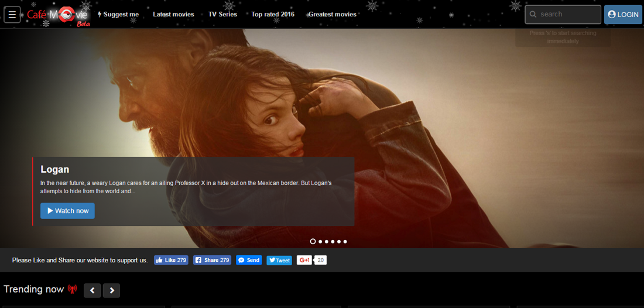This screenshot has width=644, height=308.
Task: Focus the search input field
Action: [563, 15]
